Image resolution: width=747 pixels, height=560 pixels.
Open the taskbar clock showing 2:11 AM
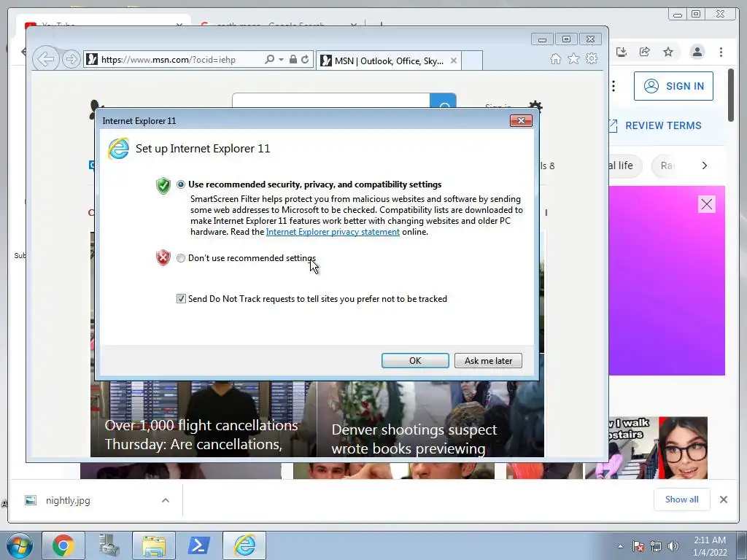coord(710,546)
